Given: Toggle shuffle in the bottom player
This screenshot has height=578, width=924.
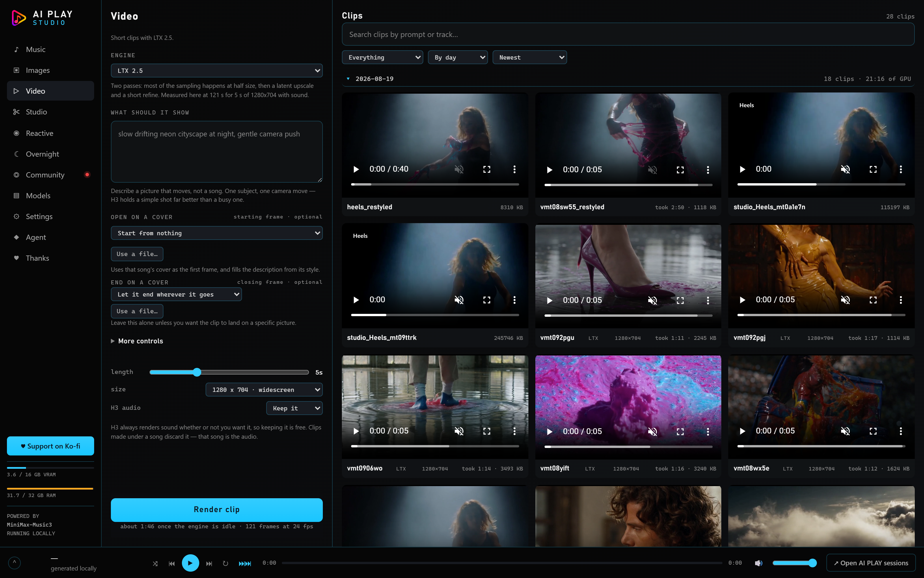Looking at the screenshot, I should [155, 564].
